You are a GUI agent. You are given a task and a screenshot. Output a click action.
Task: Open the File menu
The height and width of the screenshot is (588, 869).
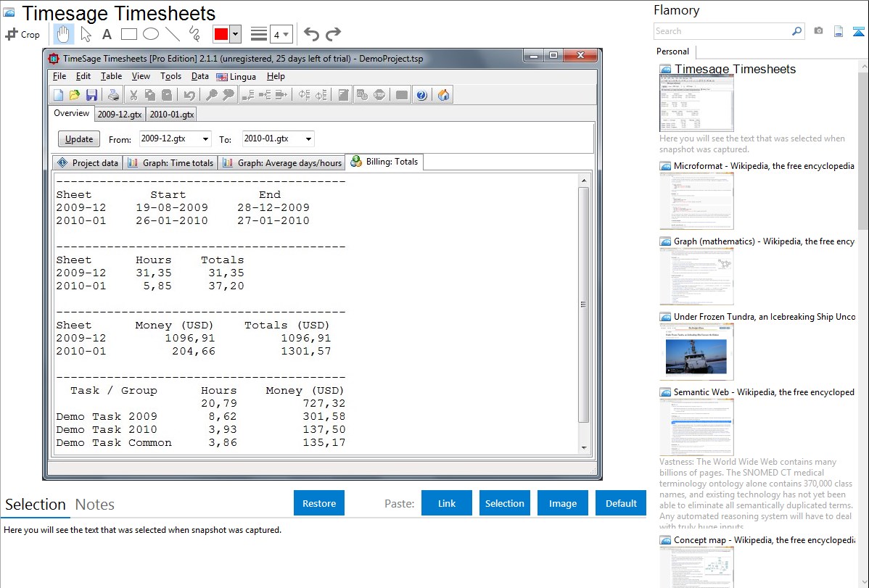tap(59, 76)
